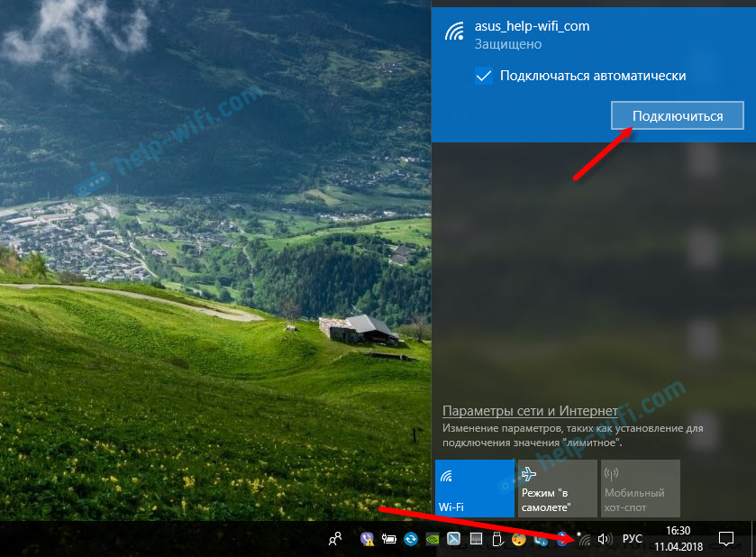Open People icon in the taskbar
Viewport: 756px width, 557px height.
[335, 539]
